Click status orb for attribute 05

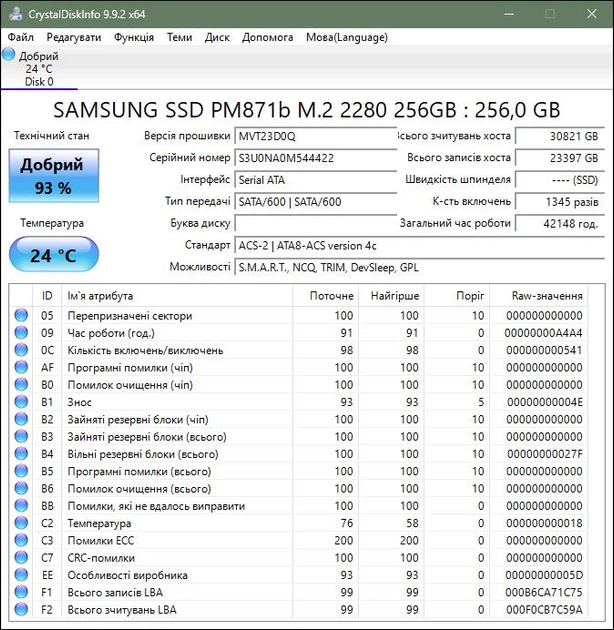(21, 315)
